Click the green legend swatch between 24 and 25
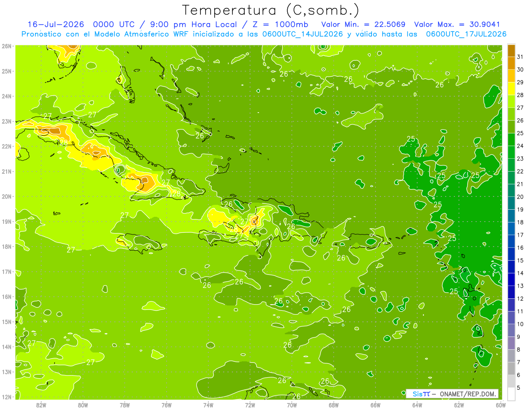Image resolution: width=532 pixels, height=411 pixels. click(x=511, y=139)
